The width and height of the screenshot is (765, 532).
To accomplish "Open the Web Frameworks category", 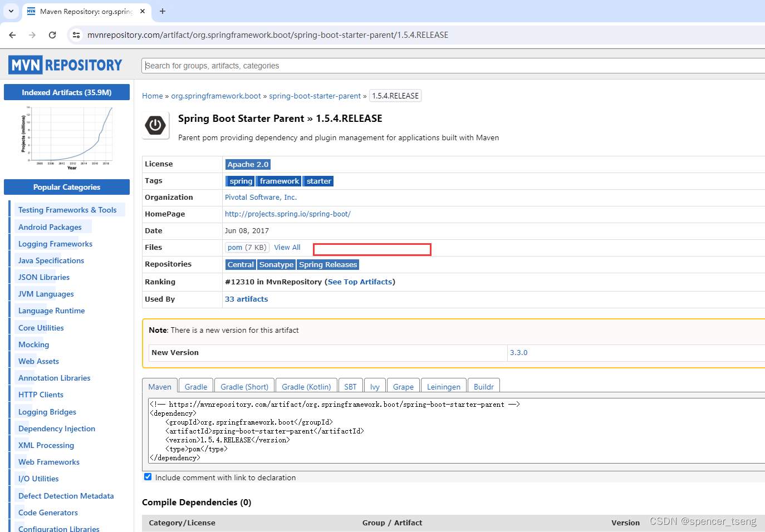I will pos(49,462).
